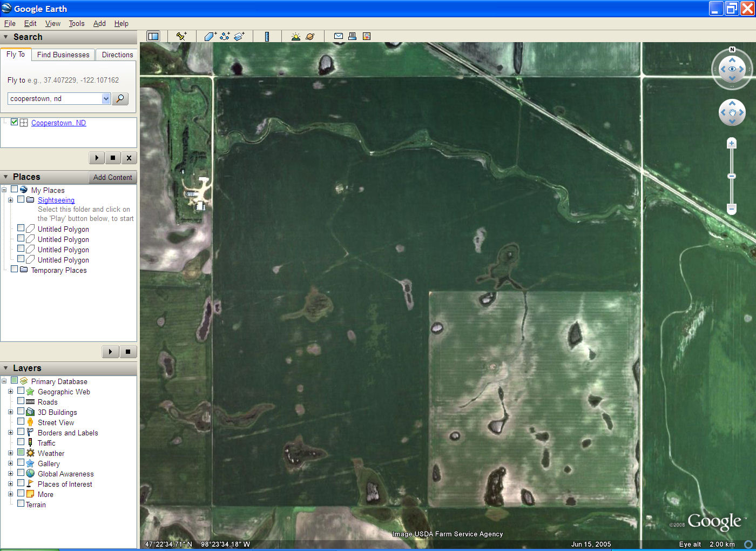
Task: Open the Fly To search history dropdown
Action: pos(106,98)
